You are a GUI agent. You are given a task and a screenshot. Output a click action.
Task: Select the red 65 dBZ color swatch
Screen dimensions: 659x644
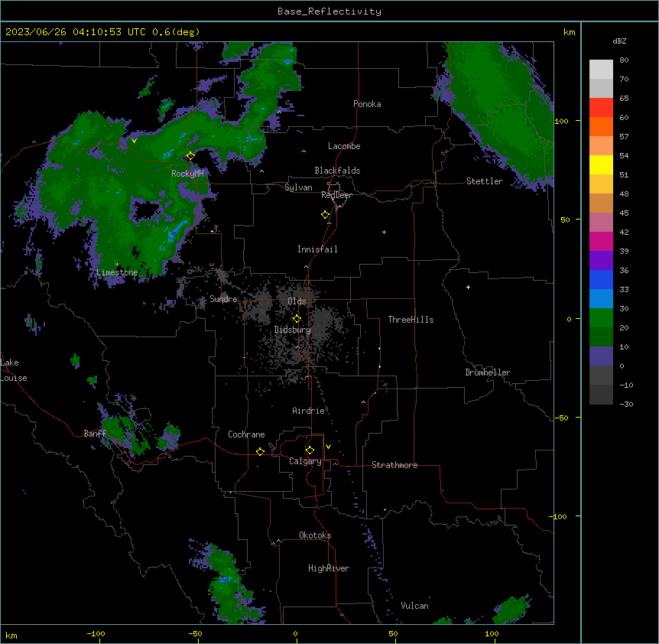point(601,107)
